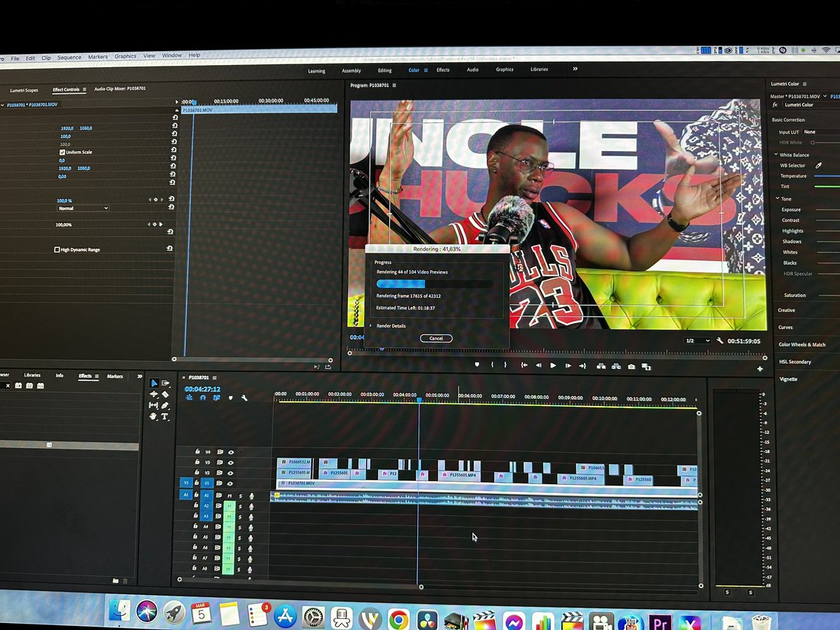The height and width of the screenshot is (630, 840).
Task: Mute audio track A1
Action: point(230,496)
